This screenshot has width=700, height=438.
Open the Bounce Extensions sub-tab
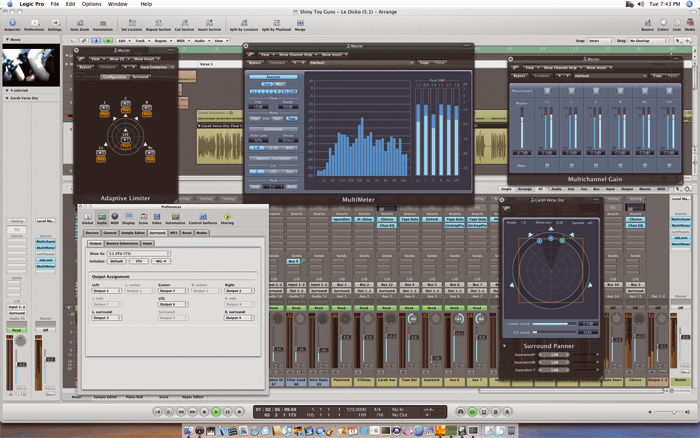click(x=122, y=243)
